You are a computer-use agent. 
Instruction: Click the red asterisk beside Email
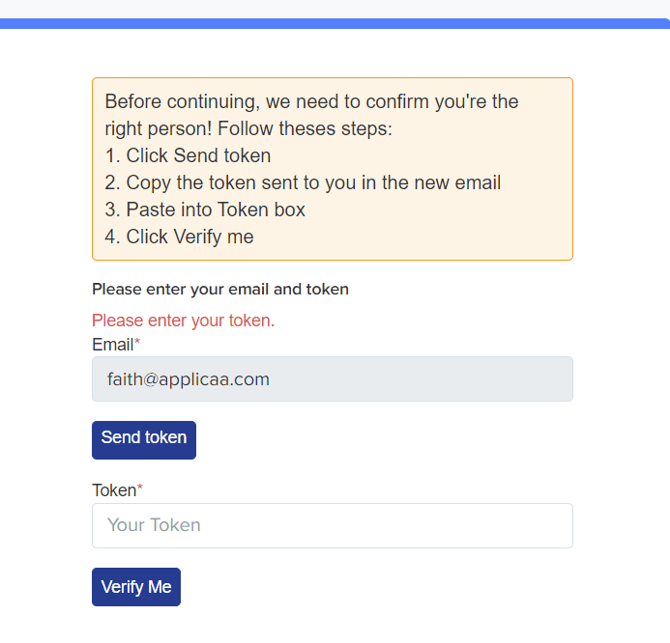137,344
